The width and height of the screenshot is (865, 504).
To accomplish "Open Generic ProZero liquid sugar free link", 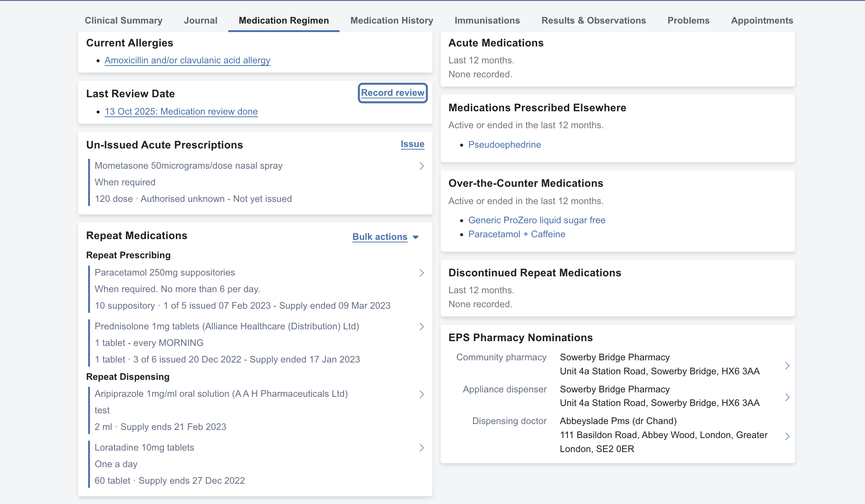I will [x=536, y=220].
